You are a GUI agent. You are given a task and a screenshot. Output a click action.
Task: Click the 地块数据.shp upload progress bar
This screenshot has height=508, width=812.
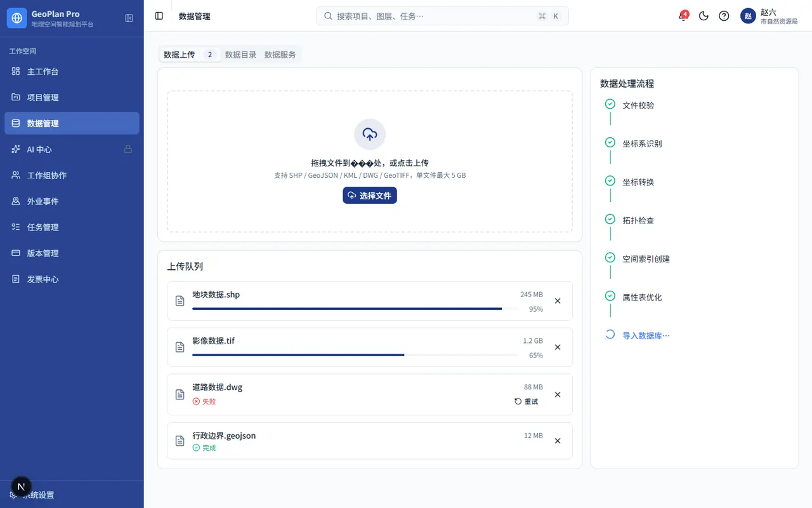pyautogui.click(x=355, y=309)
